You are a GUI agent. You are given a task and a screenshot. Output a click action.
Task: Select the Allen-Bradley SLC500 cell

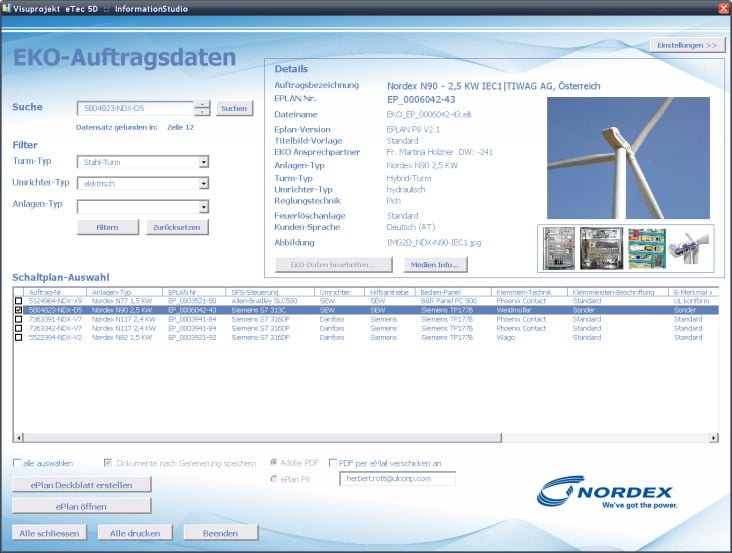tap(264, 301)
